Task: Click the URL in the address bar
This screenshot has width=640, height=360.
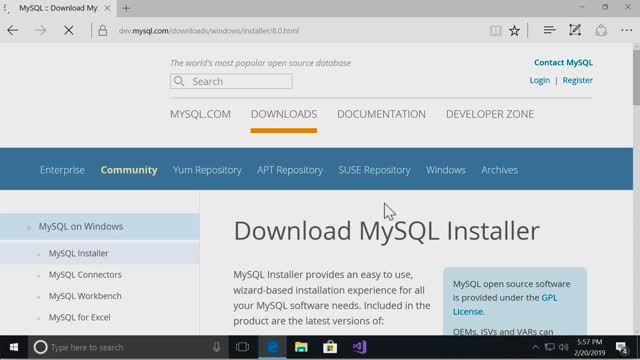Action: 209,31
